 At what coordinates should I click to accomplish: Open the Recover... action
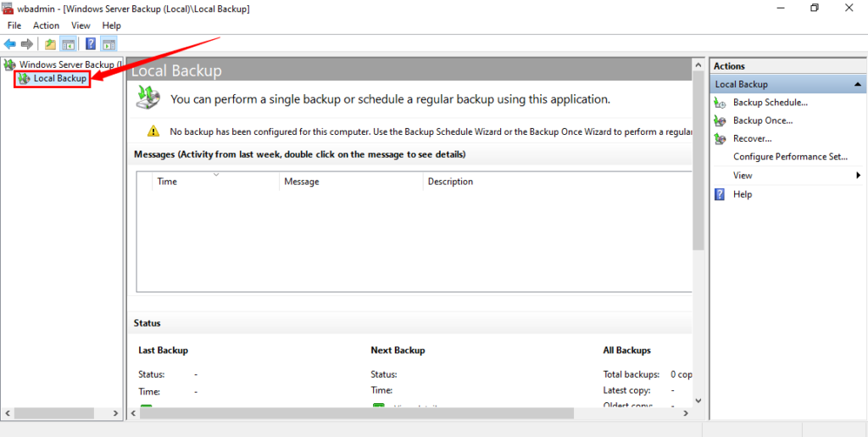tap(753, 138)
